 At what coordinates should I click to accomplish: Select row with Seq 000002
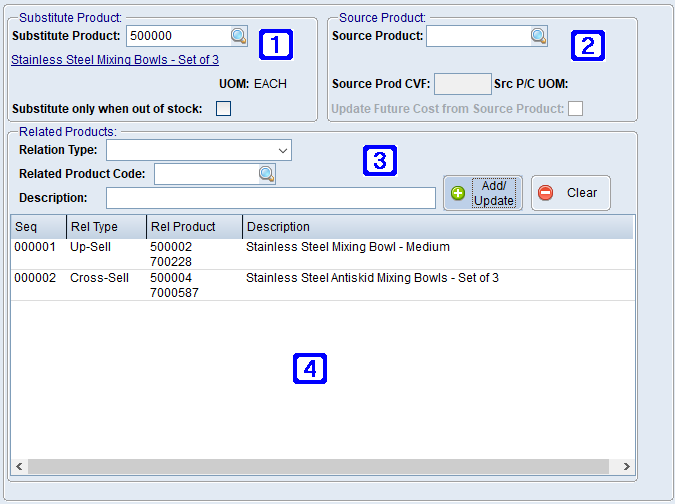click(x=322, y=285)
